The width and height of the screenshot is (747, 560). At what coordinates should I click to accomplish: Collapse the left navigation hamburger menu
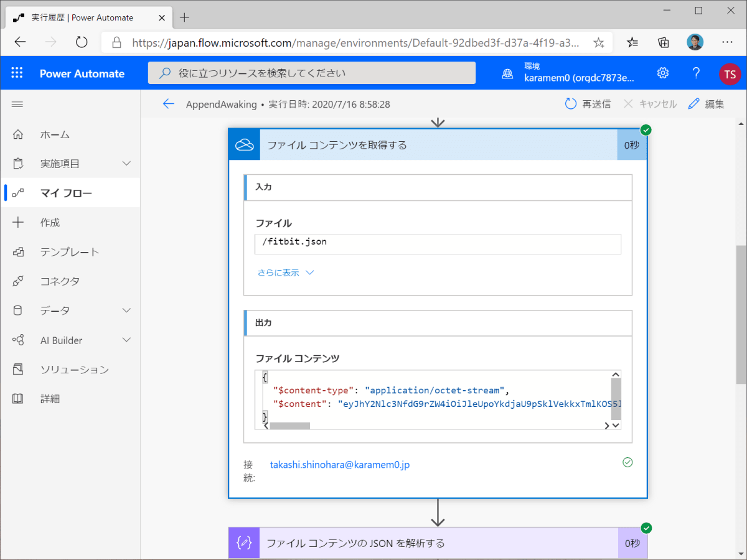click(x=17, y=104)
